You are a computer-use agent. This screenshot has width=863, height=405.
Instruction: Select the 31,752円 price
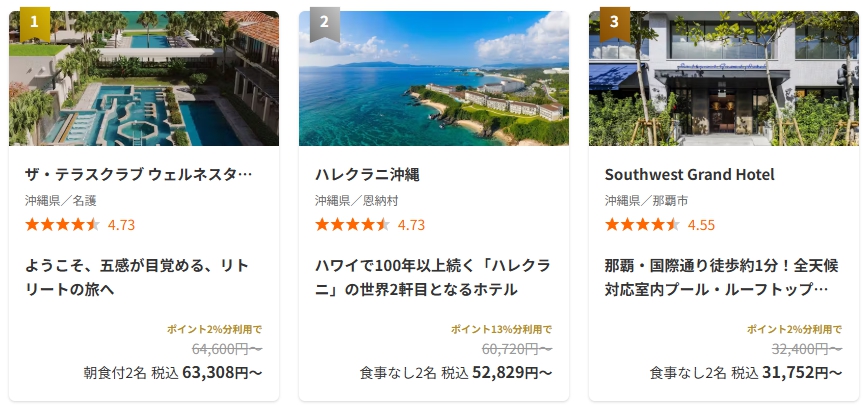(x=802, y=373)
